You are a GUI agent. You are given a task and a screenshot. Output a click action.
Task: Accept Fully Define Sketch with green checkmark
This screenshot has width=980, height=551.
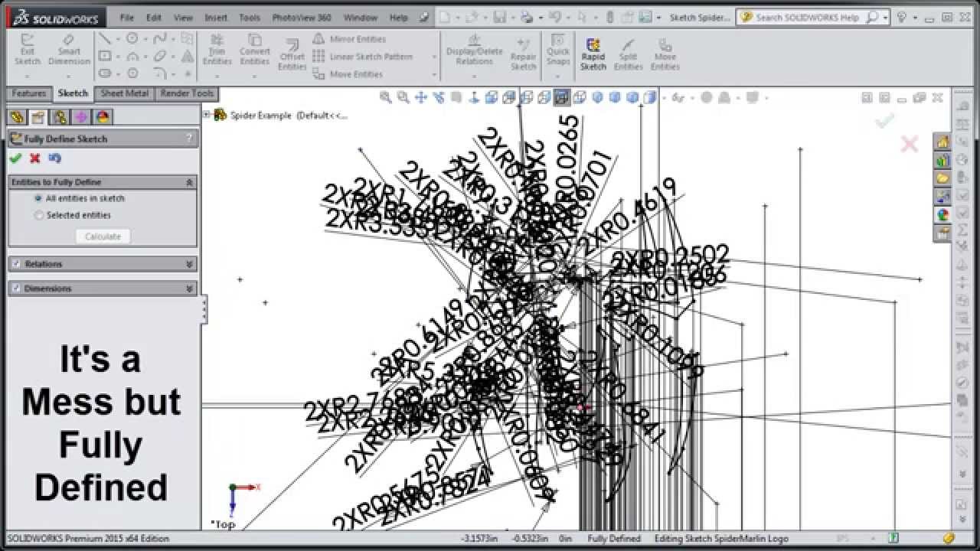(x=15, y=158)
